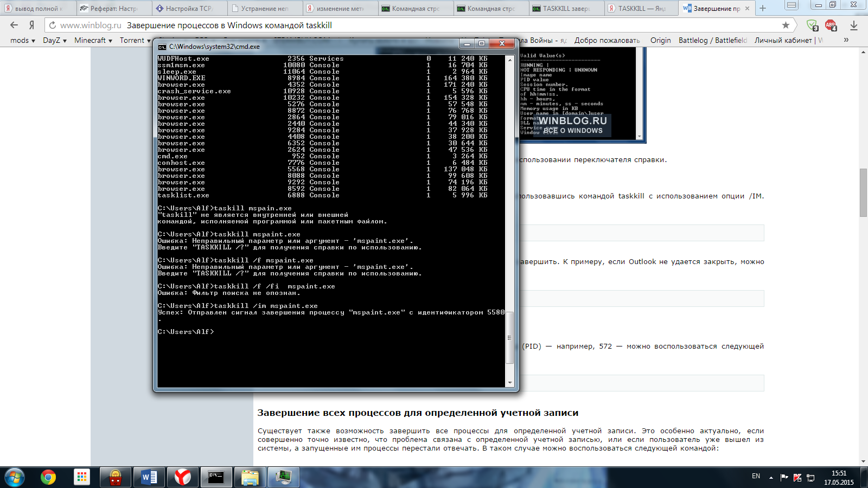Image resolution: width=868 pixels, height=488 pixels.
Task: Open the Task Manager taskbar icon
Action: pyautogui.click(x=283, y=477)
